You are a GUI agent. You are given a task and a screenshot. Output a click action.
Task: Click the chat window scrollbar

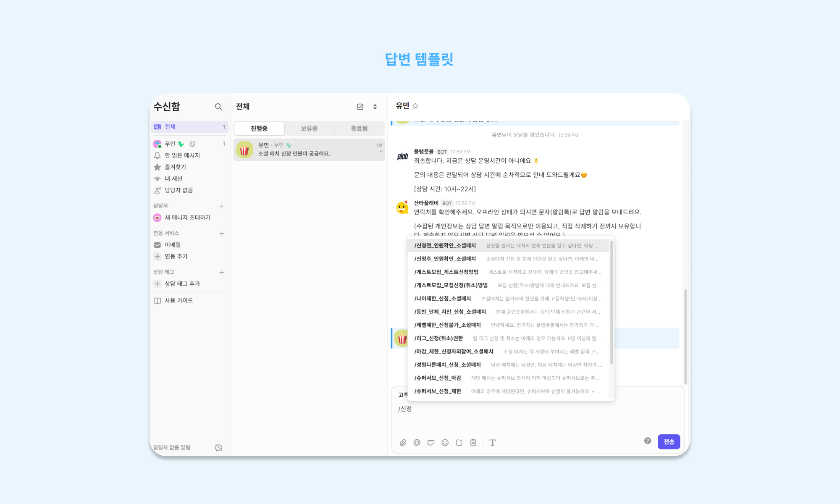point(685,336)
